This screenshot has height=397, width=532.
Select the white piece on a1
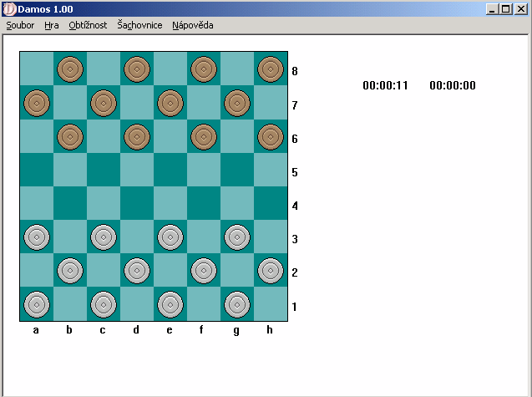[37, 304]
